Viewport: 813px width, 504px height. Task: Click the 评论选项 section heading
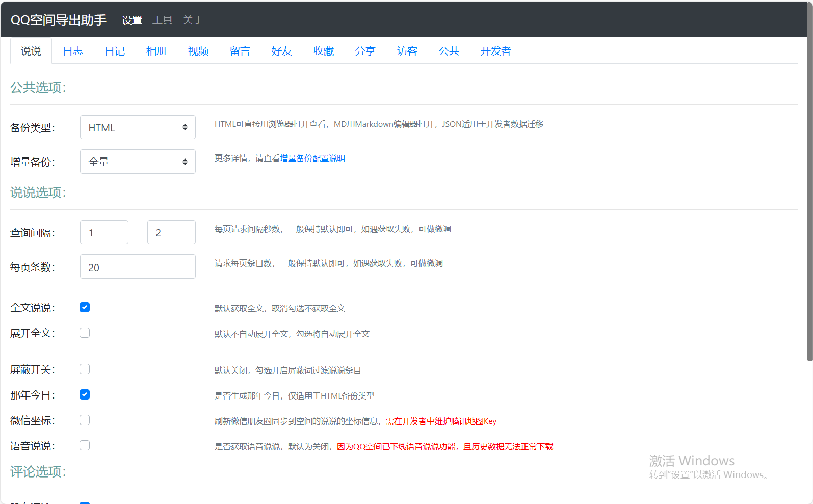38,472
